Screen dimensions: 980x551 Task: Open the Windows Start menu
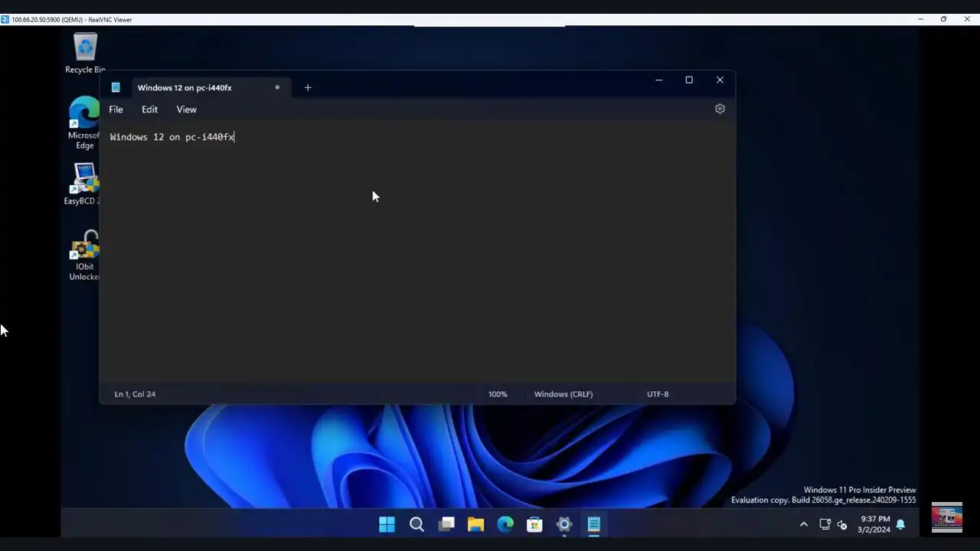point(387,524)
